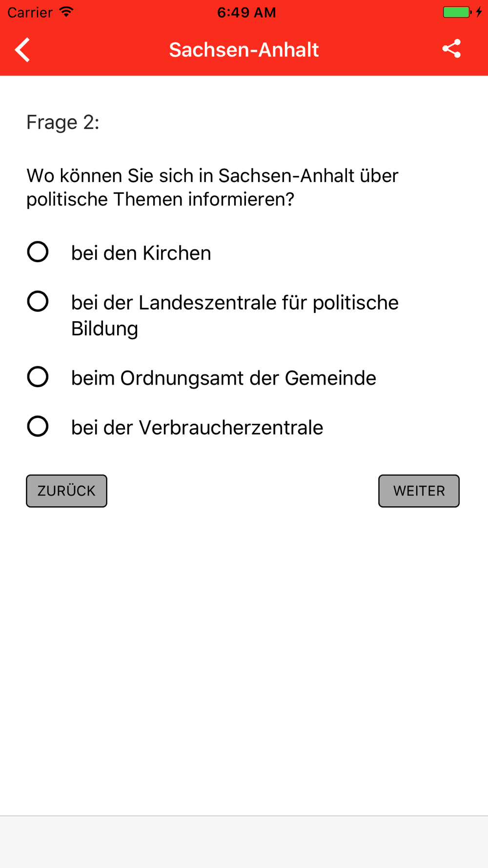Viewport: 488px width, 868px height.
Task: Select the Landeszentrale für politische Bildung radio button
Action: [38, 301]
